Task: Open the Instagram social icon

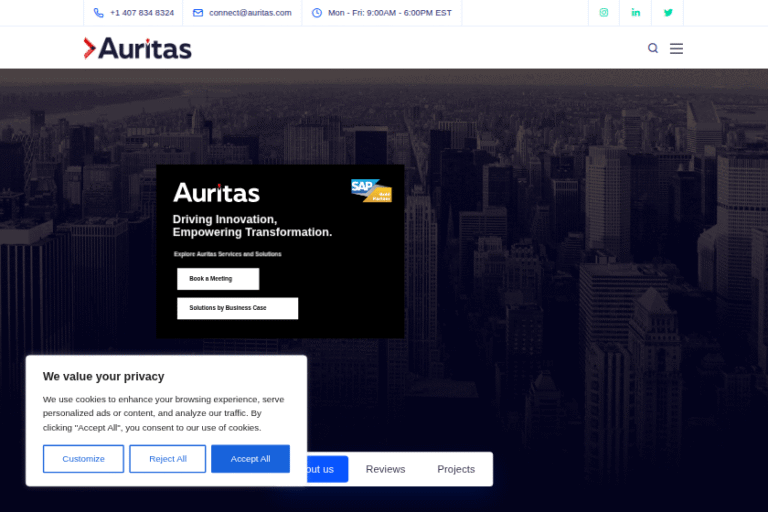Action: pos(603,13)
